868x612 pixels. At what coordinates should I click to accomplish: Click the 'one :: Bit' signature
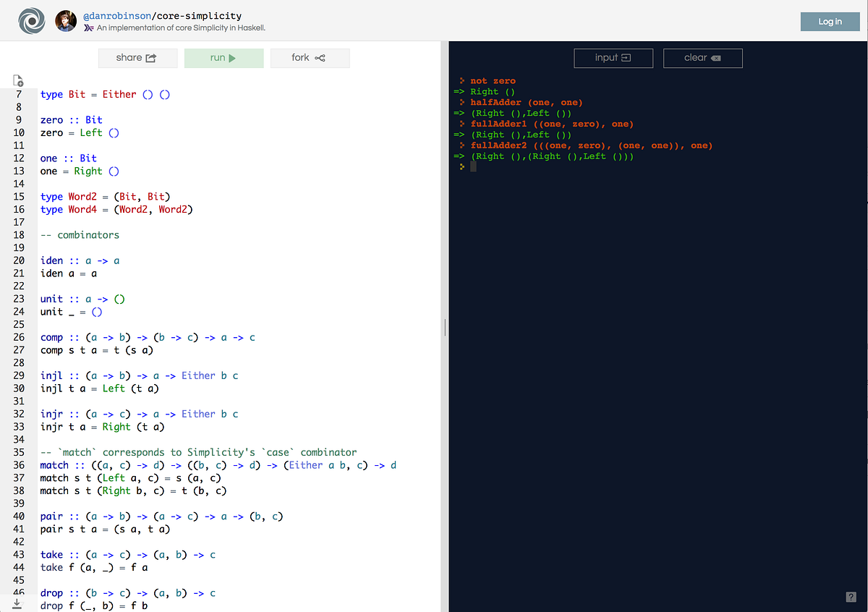(x=68, y=158)
